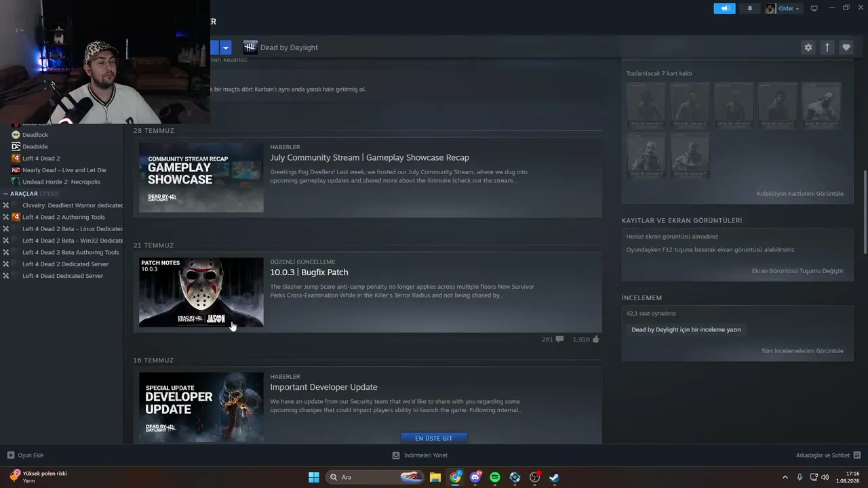The image size is (868, 488).
Task: Click the upward arrow button by the gear
Action: [827, 47]
